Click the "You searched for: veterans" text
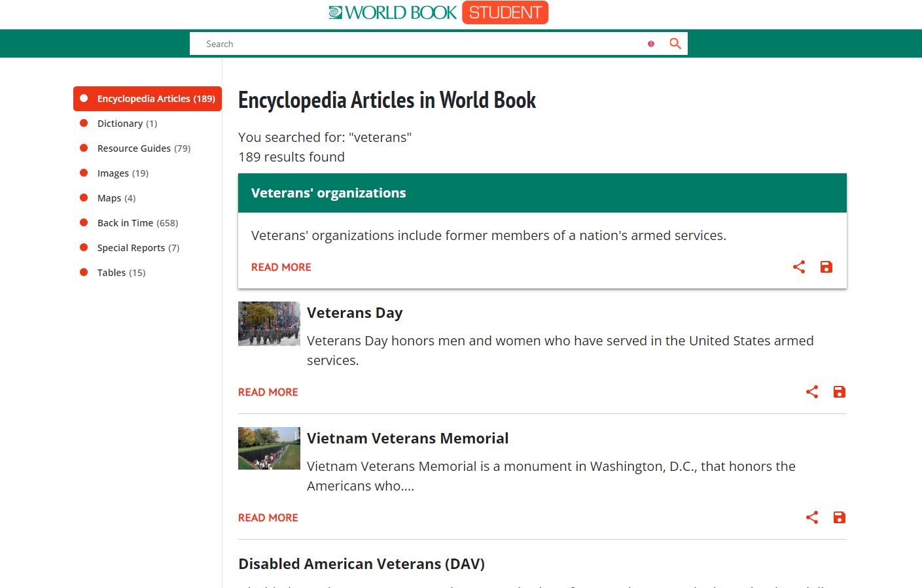 [325, 137]
